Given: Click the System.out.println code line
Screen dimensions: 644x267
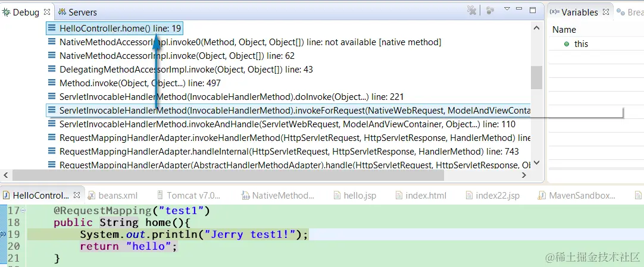Looking at the screenshot, I should click(194, 235).
